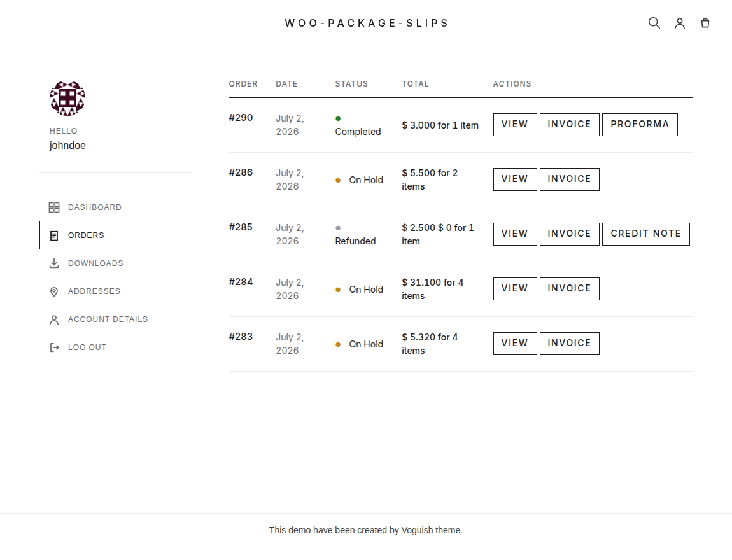Click the account user icon in header

680,23
